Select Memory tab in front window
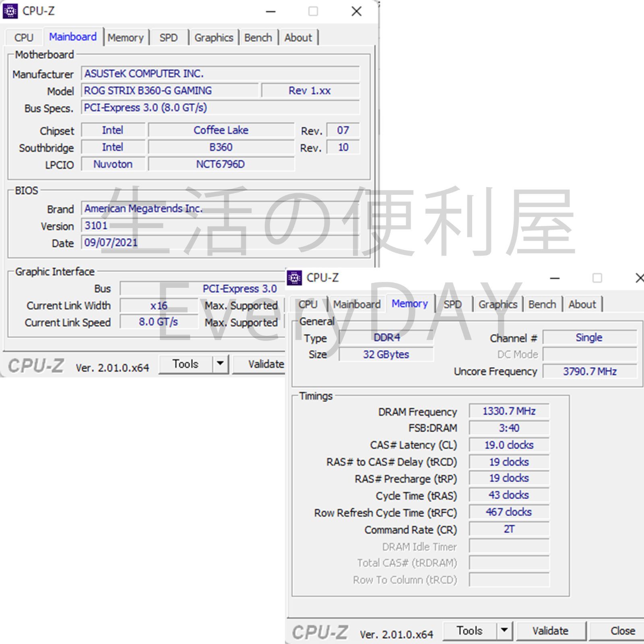 click(x=410, y=303)
